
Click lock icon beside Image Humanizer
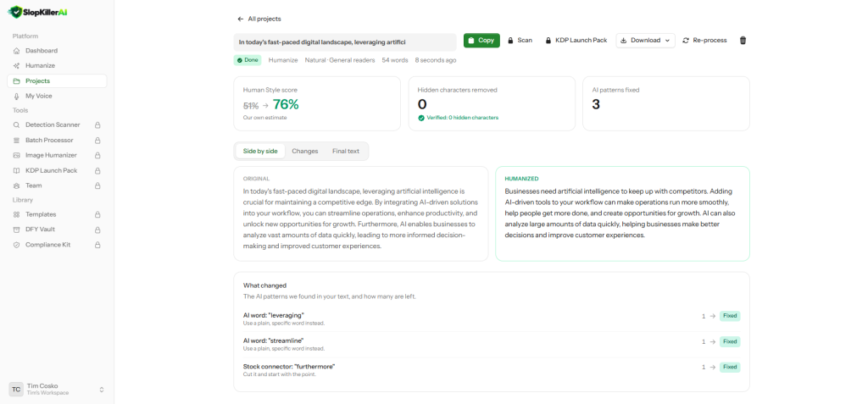click(x=97, y=156)
